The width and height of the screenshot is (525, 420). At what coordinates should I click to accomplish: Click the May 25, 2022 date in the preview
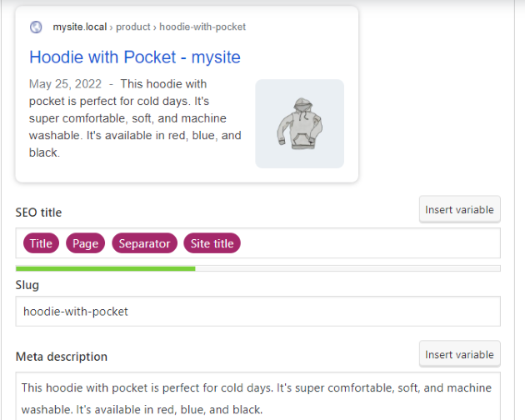[65, 84]
